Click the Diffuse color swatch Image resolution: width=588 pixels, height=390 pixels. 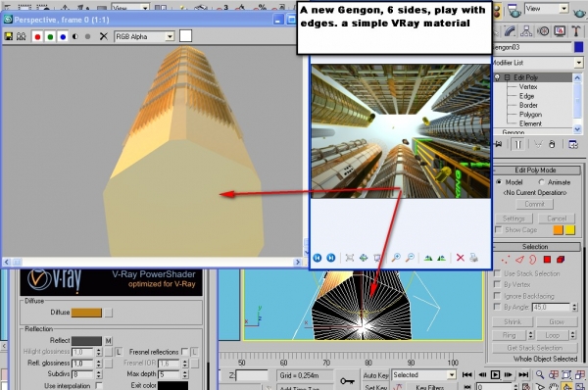pos(86,313)
